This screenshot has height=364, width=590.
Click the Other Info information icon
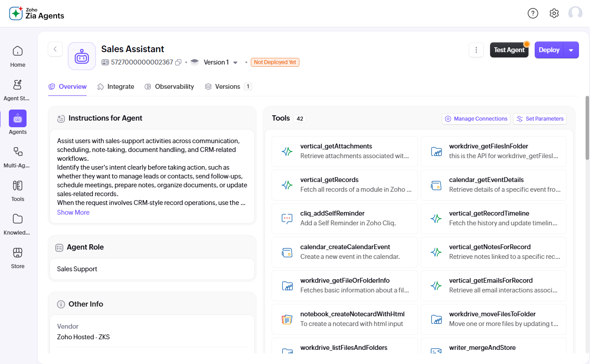click(x=61, y=304)
